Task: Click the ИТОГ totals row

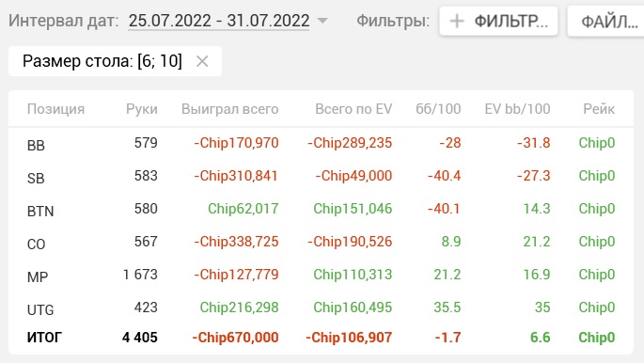Action: point(321,338)
